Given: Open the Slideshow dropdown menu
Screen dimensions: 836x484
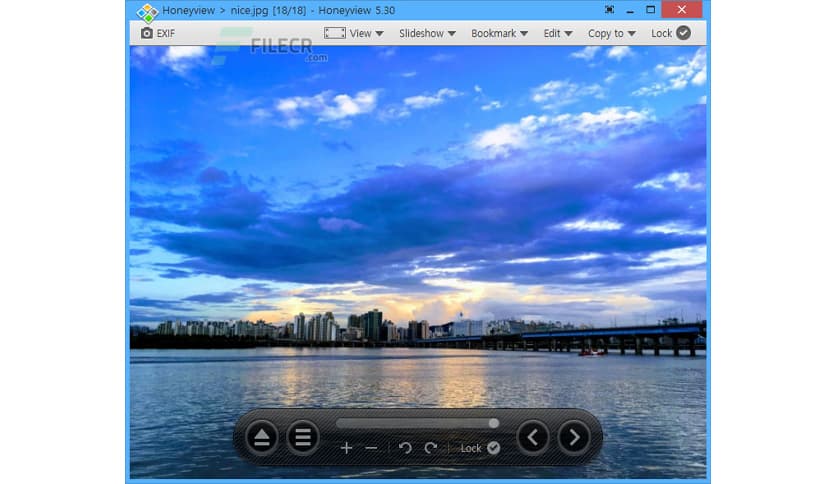Looking at the screenshot, I should pos(427,33).
